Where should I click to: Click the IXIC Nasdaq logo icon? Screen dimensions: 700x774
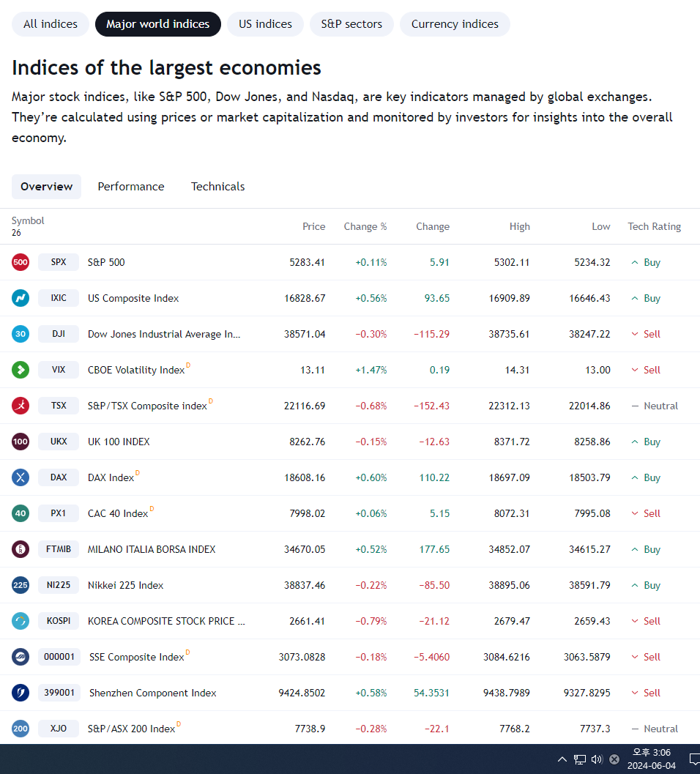click(x=21, y=298)
